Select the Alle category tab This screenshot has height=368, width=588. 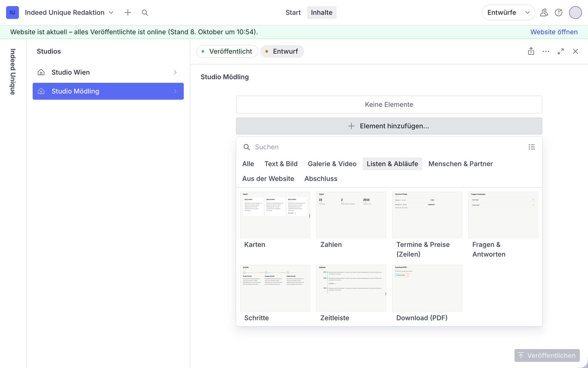pyautogui.click(x=248, y=164)
